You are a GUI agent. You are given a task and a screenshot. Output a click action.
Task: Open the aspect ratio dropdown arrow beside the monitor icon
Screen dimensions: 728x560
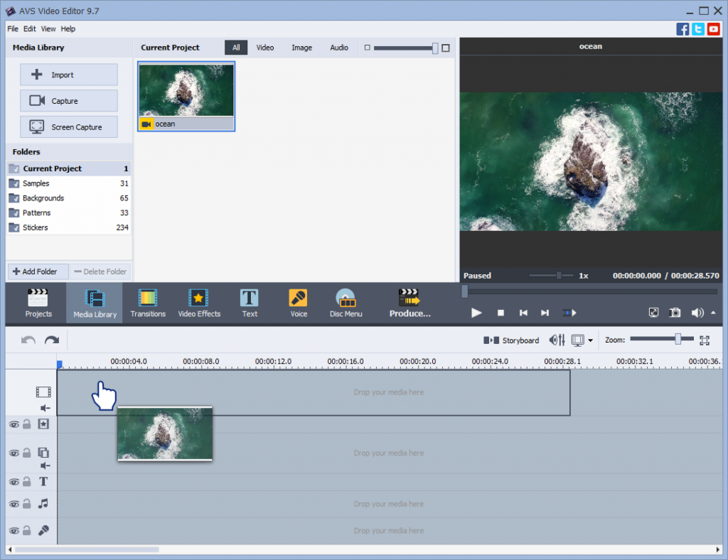590,340
